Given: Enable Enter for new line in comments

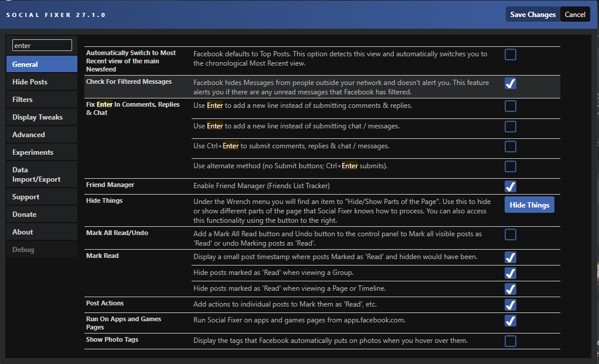Looking at the screenshot, I should coord(510,106).
